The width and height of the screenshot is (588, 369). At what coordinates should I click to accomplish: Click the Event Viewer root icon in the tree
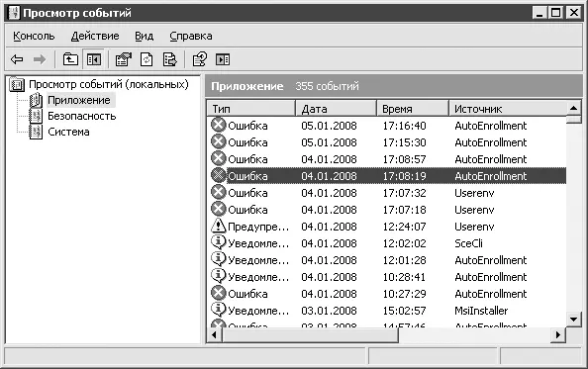click(17, 85)
